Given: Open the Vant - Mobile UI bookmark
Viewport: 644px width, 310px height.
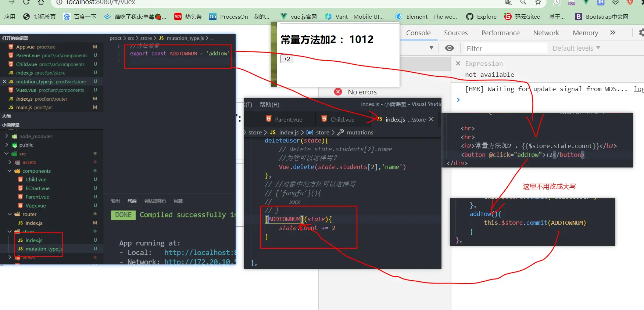Looking at the screenshot, I should coord(354,17).
